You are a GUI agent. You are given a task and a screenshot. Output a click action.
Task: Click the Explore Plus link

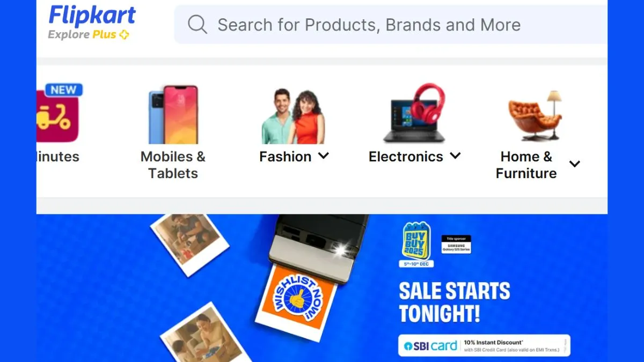[89, 35]
